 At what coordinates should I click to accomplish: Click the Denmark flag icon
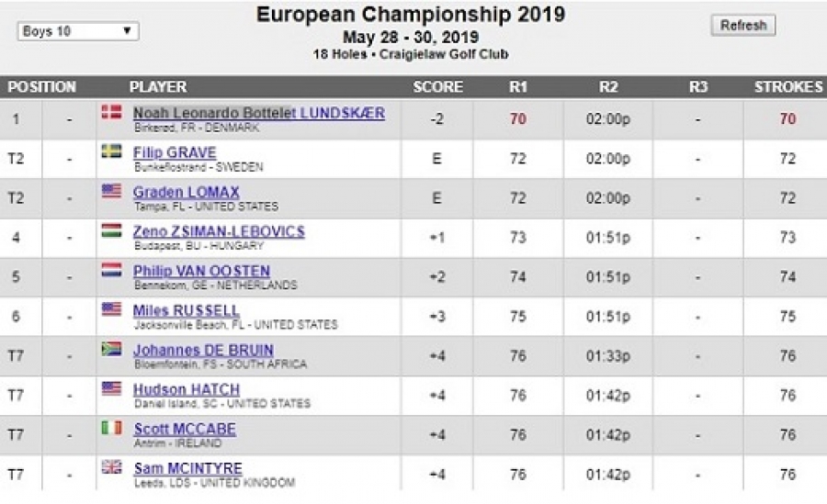111,112
